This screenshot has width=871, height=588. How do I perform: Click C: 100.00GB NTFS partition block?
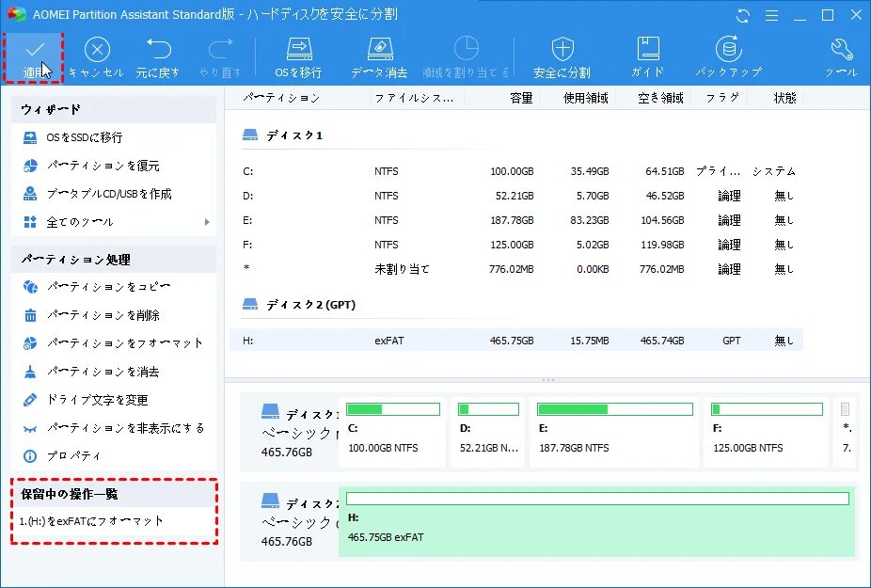(392, 432)
